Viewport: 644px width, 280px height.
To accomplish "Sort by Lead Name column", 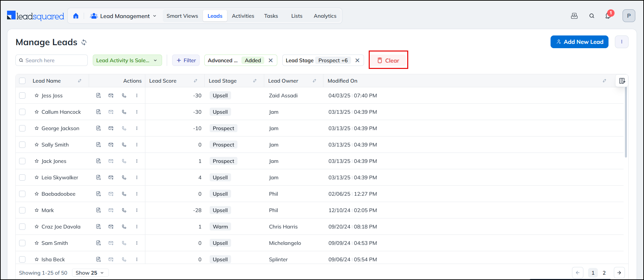I will (x=80, y=81).
